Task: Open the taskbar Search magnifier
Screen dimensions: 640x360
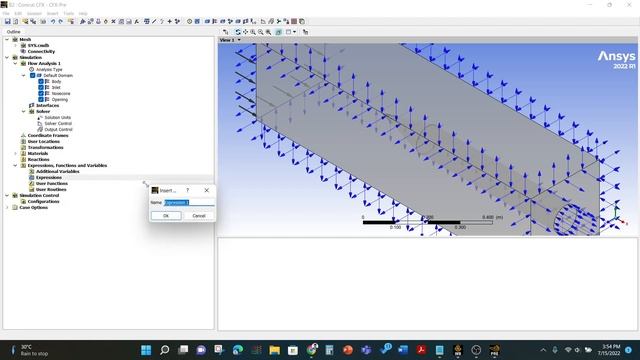Action: [x=164, y=350]
